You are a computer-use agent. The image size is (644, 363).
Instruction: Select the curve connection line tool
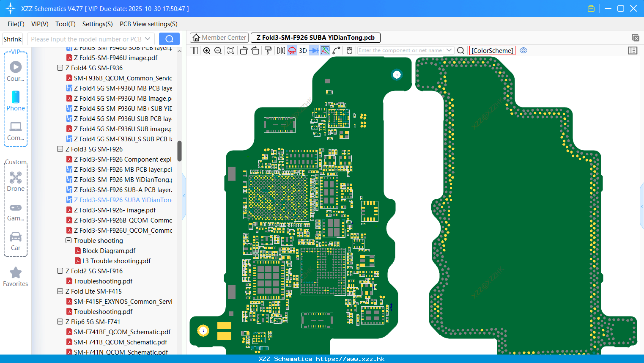point(337,50)
